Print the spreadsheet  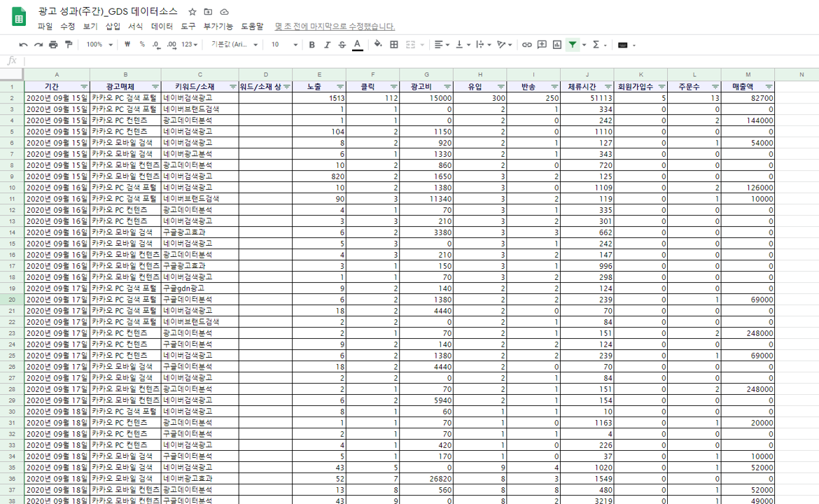point(53,45)
